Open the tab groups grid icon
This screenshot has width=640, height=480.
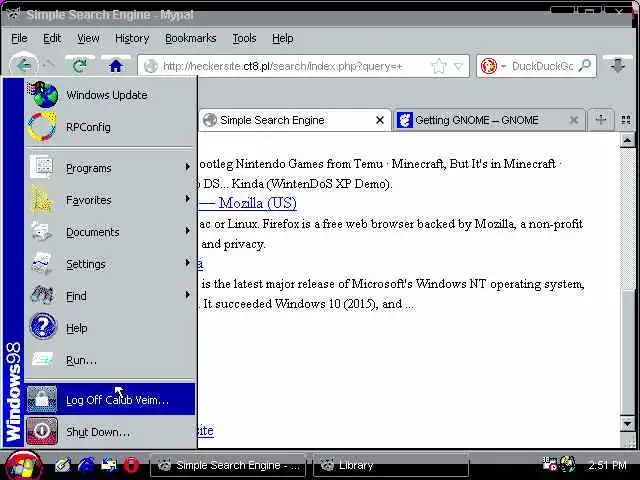tap(625, 120)
